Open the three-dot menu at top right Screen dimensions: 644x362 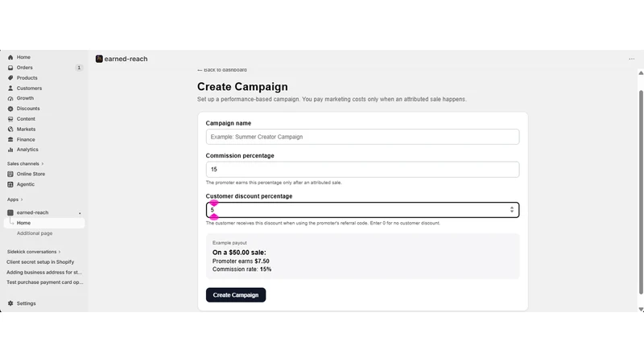point(632,59)
